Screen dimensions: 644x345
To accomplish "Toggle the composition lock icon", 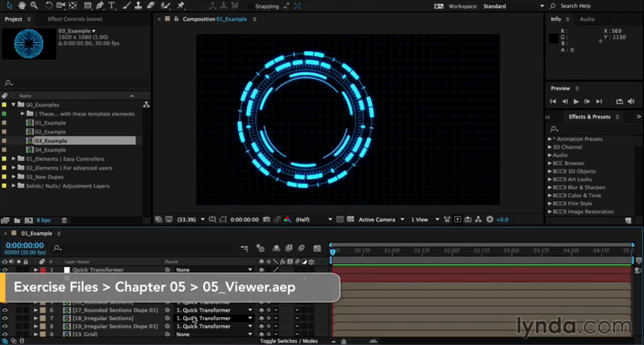I will pyautogui.click(x=176, y=19).
